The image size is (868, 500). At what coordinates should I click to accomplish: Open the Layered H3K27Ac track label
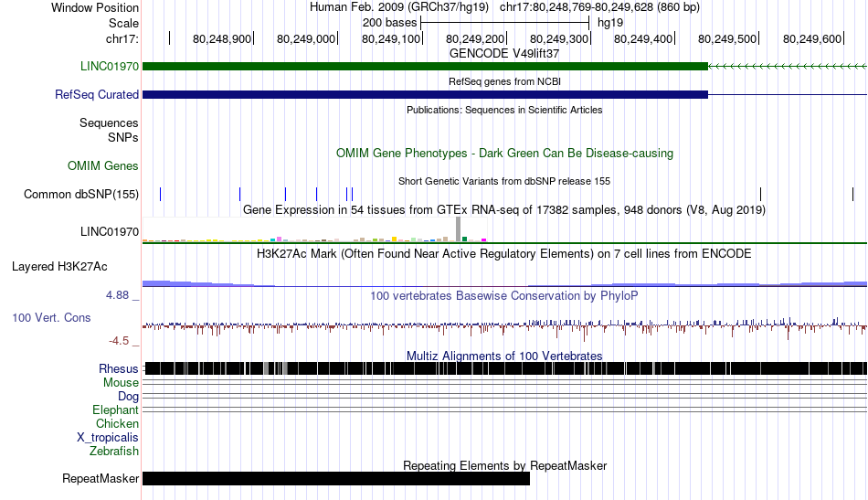point(59,267)
